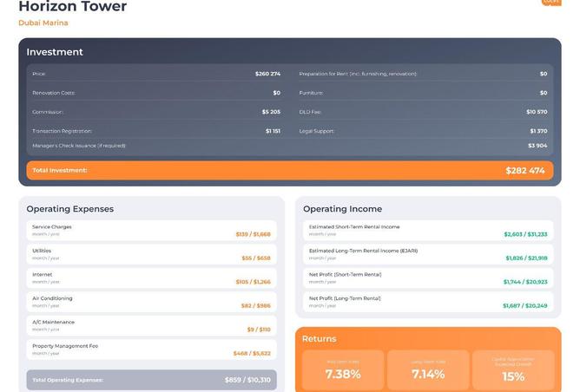Select the DLD Fee row
The height and width of the screenshot is (392, 580).
point(423,112)
